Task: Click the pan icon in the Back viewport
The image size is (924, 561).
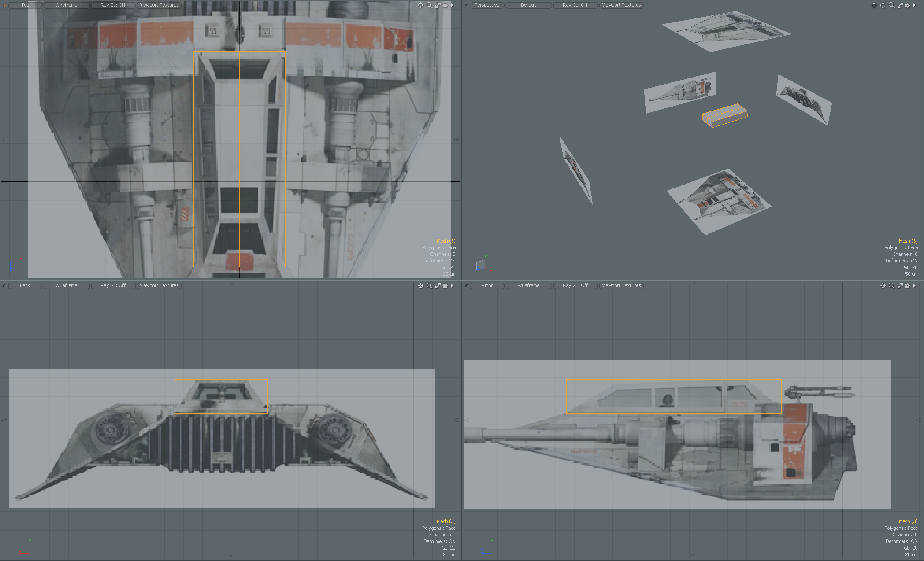Action: (420, 286)
